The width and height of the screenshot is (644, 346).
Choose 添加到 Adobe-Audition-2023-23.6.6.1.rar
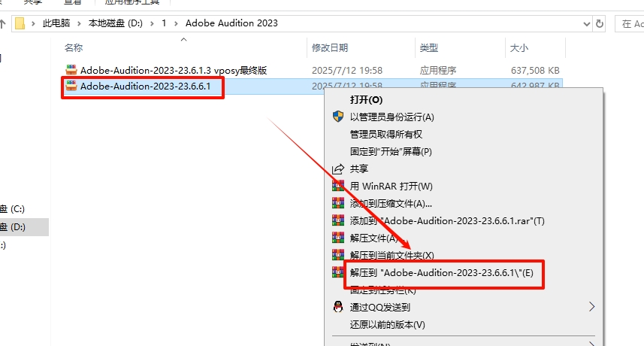(x=464, y=220)
